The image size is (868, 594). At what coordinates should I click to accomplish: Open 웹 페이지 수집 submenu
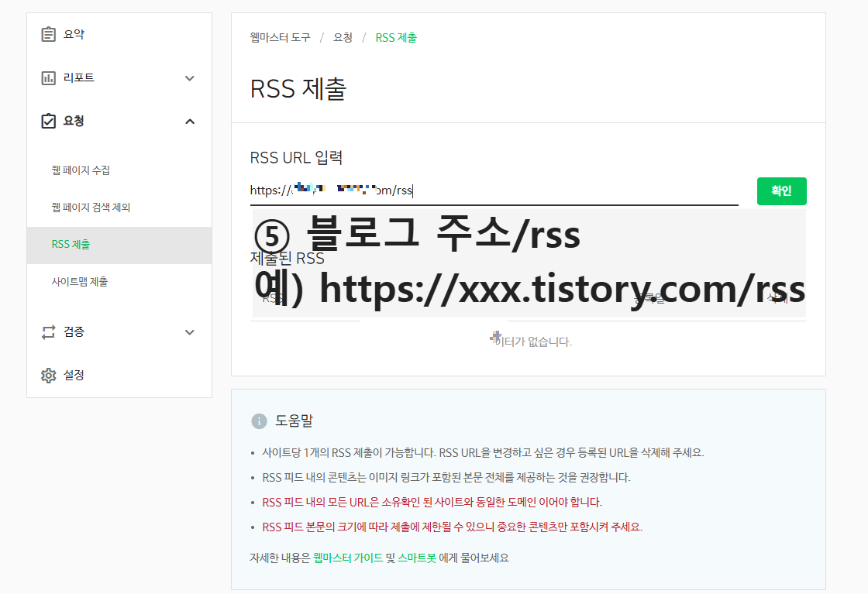coord(81,170)
